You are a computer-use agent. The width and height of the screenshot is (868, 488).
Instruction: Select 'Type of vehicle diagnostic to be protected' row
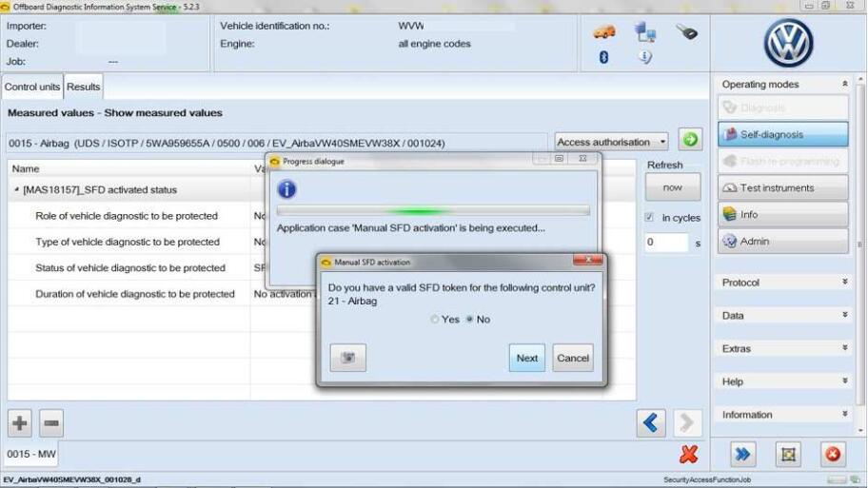(x=128, y=242)
